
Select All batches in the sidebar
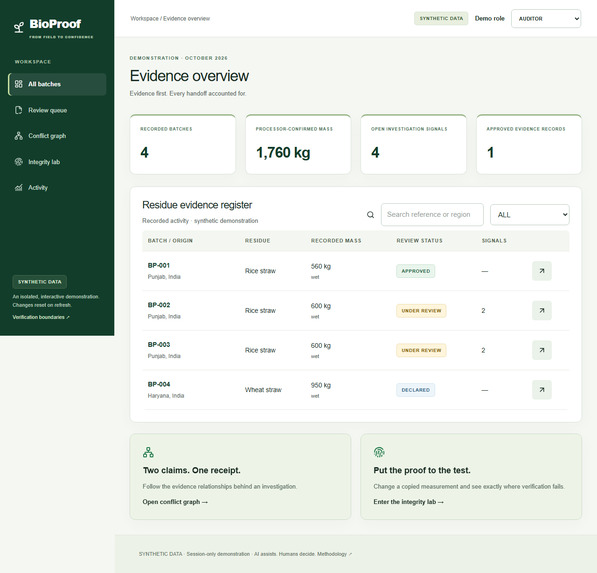[x=57, y=84]
